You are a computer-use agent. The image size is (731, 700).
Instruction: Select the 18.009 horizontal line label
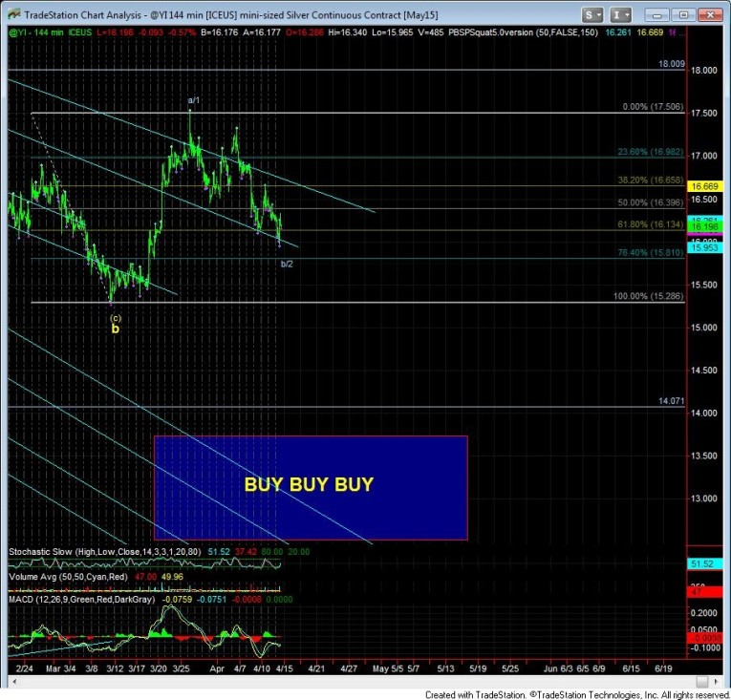(672, 64)
